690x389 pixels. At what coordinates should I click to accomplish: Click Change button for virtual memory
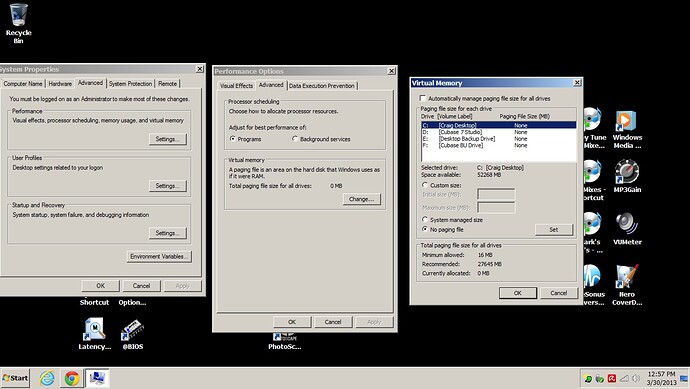pyautogui.click(x=361, y=199)
